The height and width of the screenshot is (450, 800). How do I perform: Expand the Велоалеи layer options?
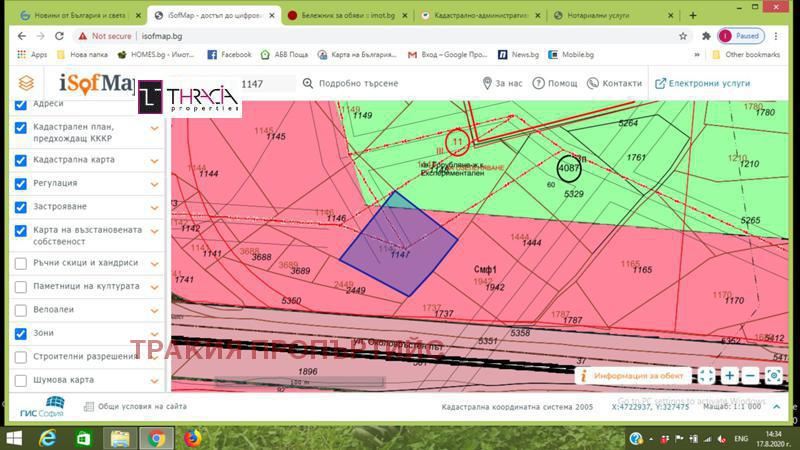(154, 311)
